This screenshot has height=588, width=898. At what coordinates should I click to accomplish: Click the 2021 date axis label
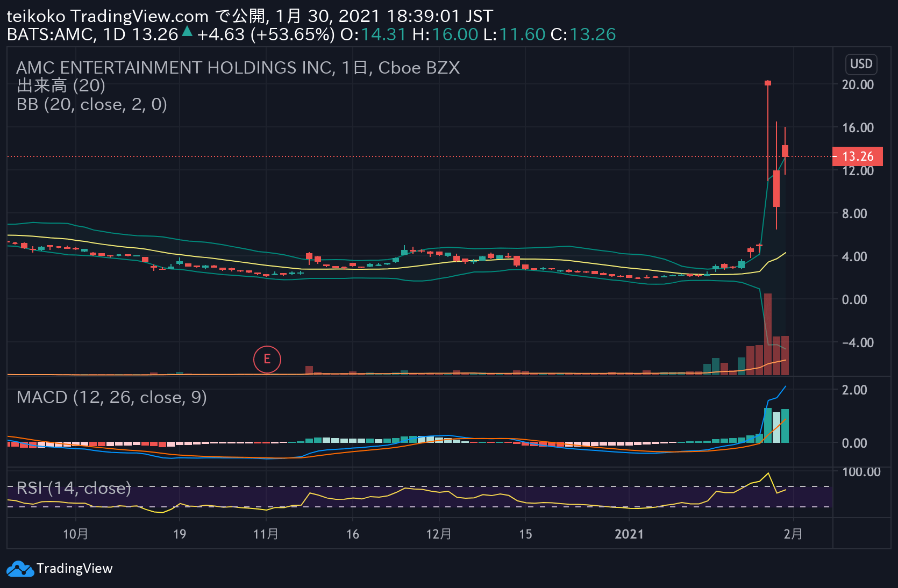pos(629,534)
